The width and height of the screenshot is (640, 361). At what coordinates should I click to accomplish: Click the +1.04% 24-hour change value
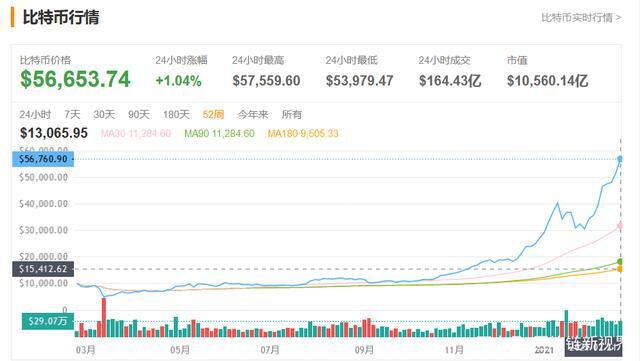click(178, 81)
